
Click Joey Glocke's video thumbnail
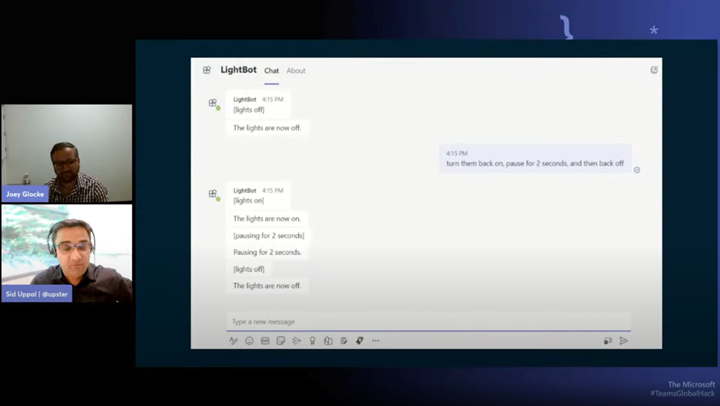click(x=67, y=153)
